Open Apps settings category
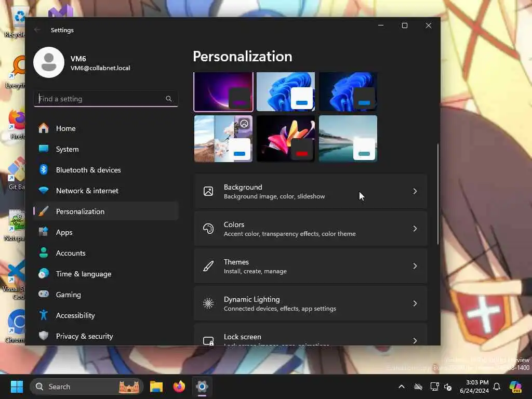The image size is (532, 399). [106, 232]
